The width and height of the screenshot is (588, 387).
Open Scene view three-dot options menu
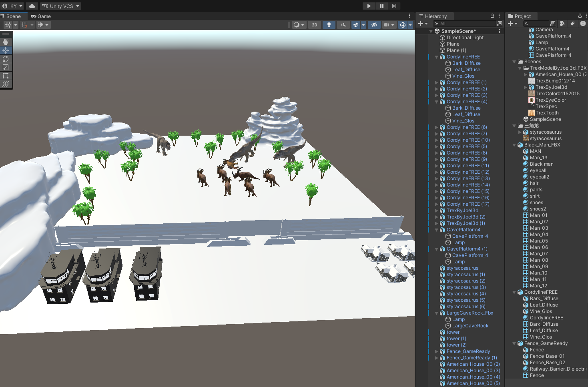(x=409, y=16)
